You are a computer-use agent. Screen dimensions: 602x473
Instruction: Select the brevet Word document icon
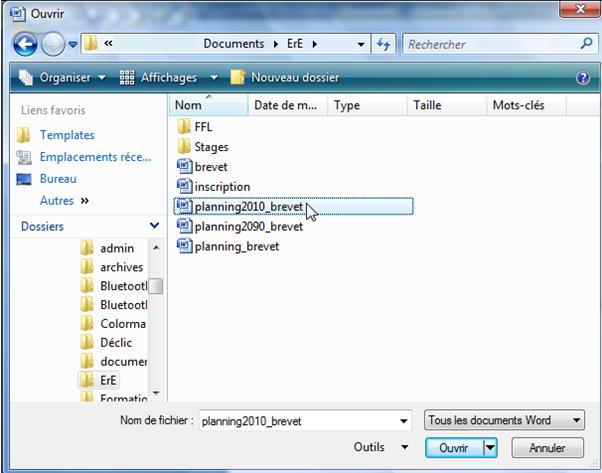184,167
